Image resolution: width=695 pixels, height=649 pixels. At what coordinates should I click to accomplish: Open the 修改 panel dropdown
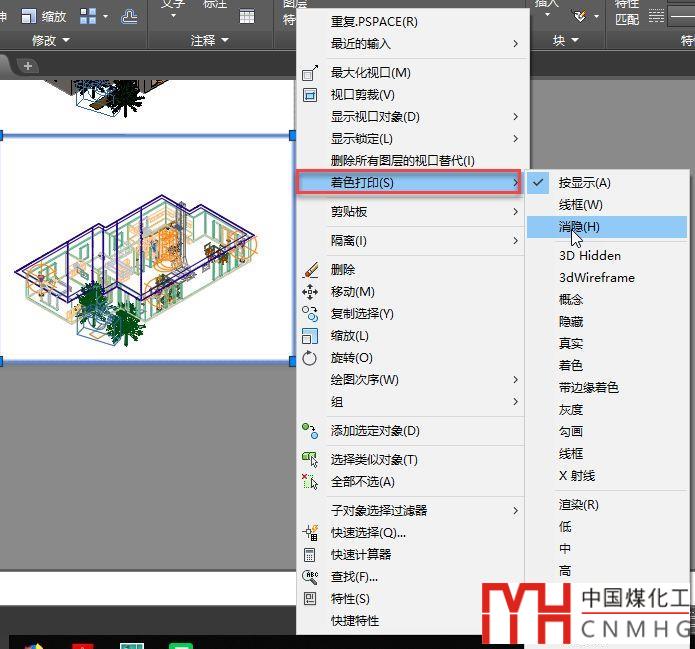pos(51,40)
